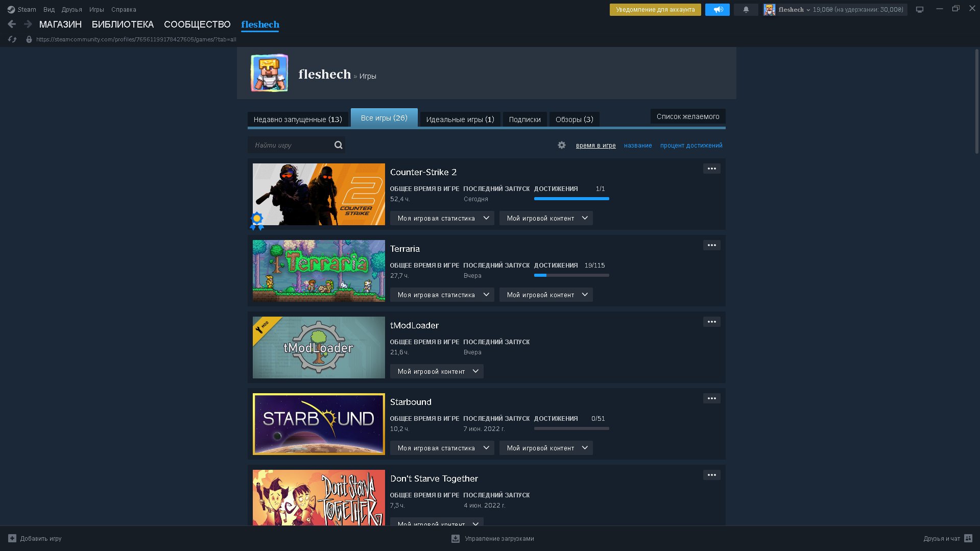This screenshot has width=980, height=551.
Task: Sort games by 'название' link
Action: tap(638, 146)
